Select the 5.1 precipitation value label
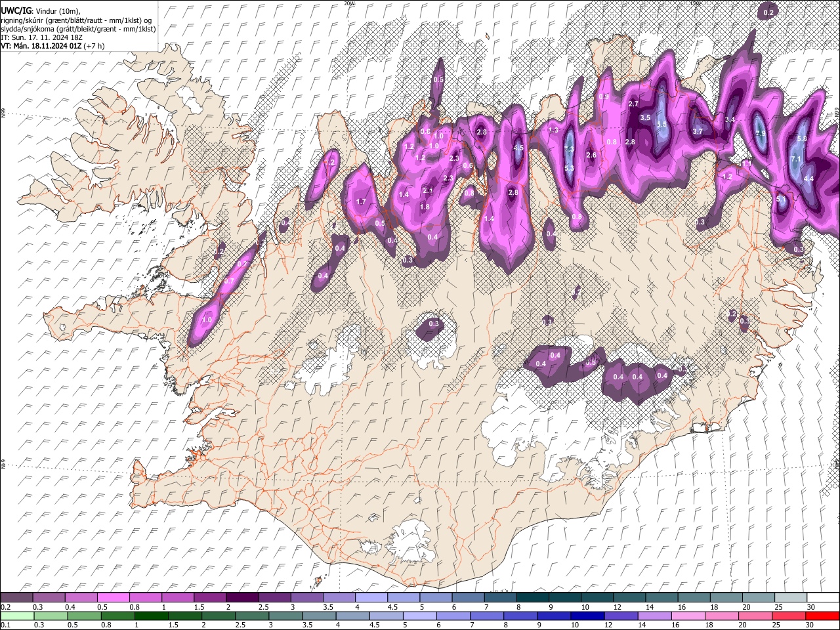 (x=781, y=199)
